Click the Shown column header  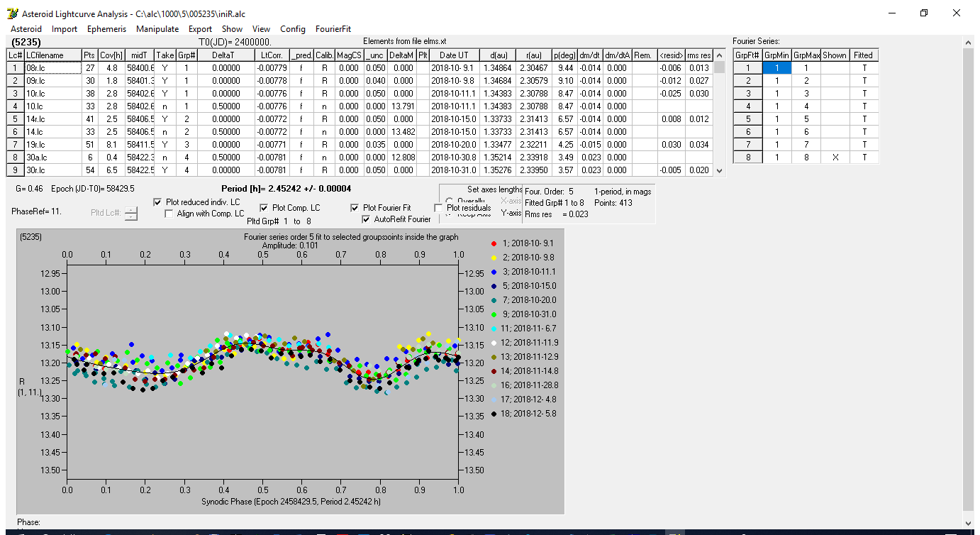(835, 55)
